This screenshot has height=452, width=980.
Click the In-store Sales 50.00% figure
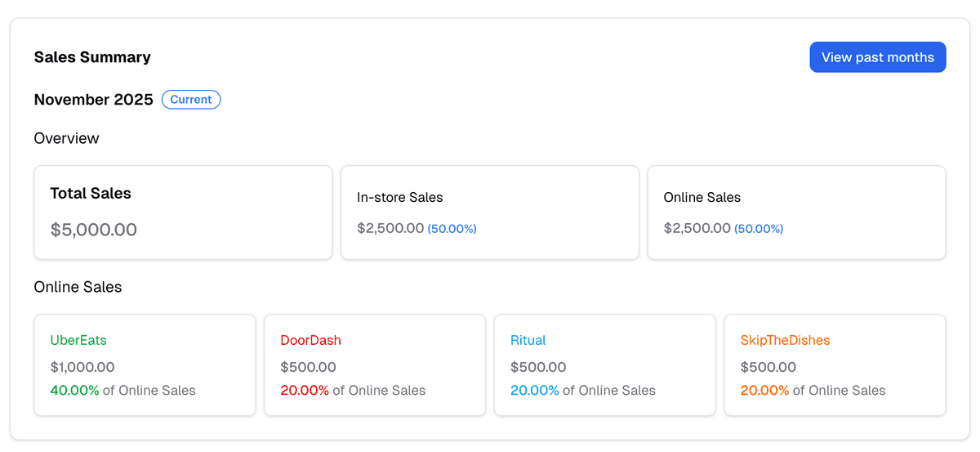452,229
